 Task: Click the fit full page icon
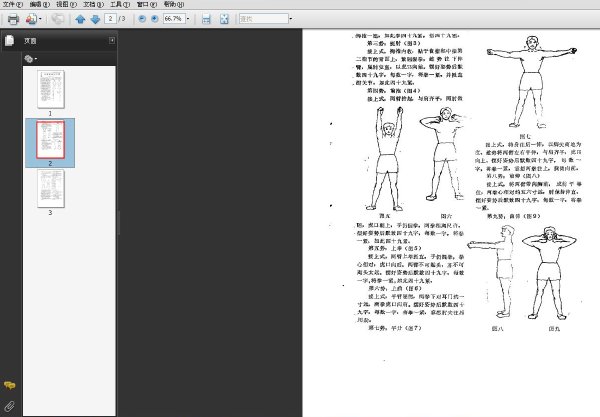(x=224, y=19)
